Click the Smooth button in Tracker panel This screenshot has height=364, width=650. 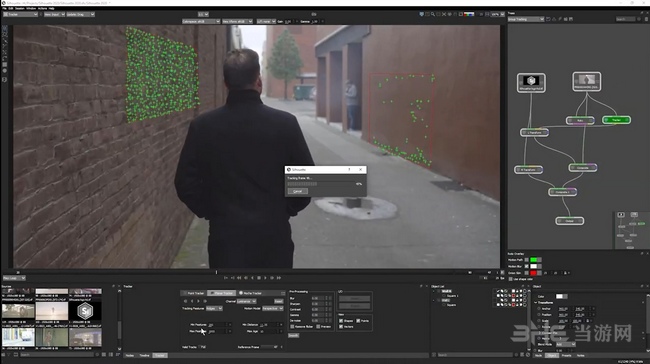tap(293, 335)
